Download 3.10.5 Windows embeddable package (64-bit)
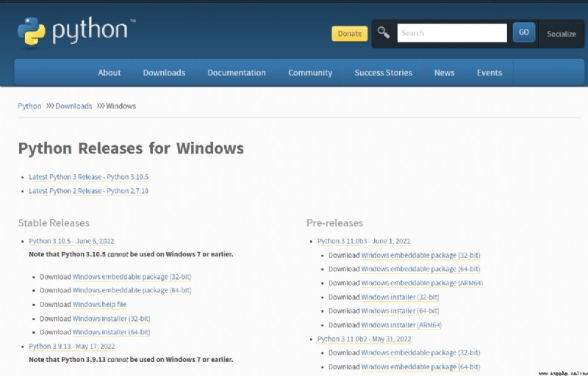The width and height of the screenshot is (588, 376). tap(132, 290)
